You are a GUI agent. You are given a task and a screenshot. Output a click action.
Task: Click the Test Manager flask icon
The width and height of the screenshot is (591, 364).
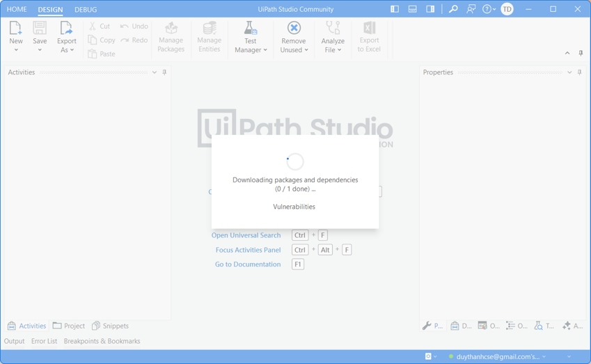[251, 28]
